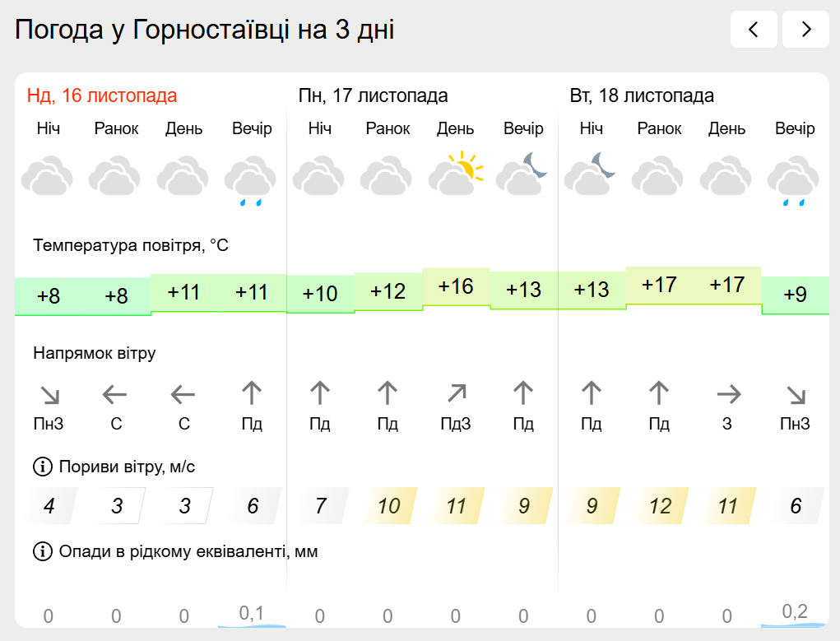Viewport: 840px width, 641px height.
Task: Click Sunday night wind direction arrow
Action: 49,395
